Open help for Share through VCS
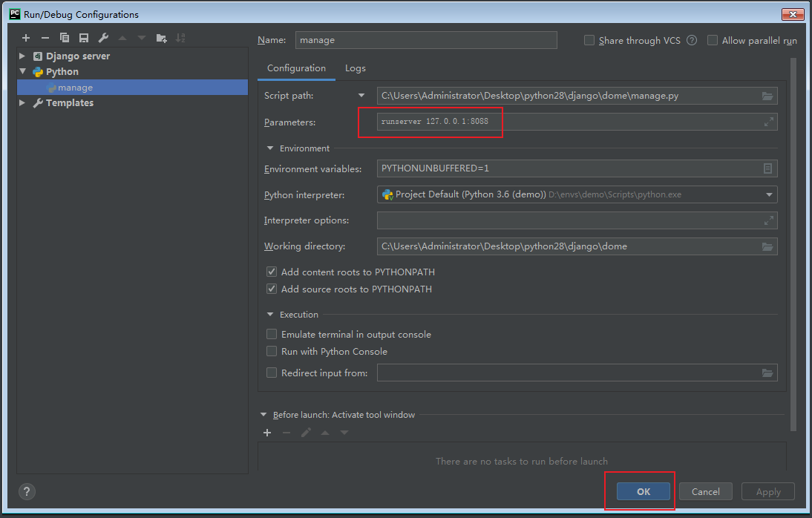Viewport: 812px width, 518px height. 692,40
